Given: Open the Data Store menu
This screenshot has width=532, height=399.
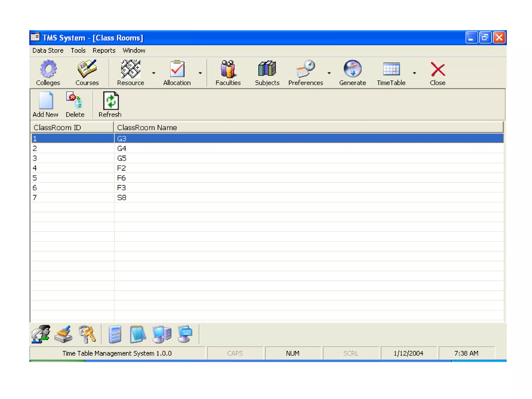Looking at the screenshot, I should (x=48, y=50).
